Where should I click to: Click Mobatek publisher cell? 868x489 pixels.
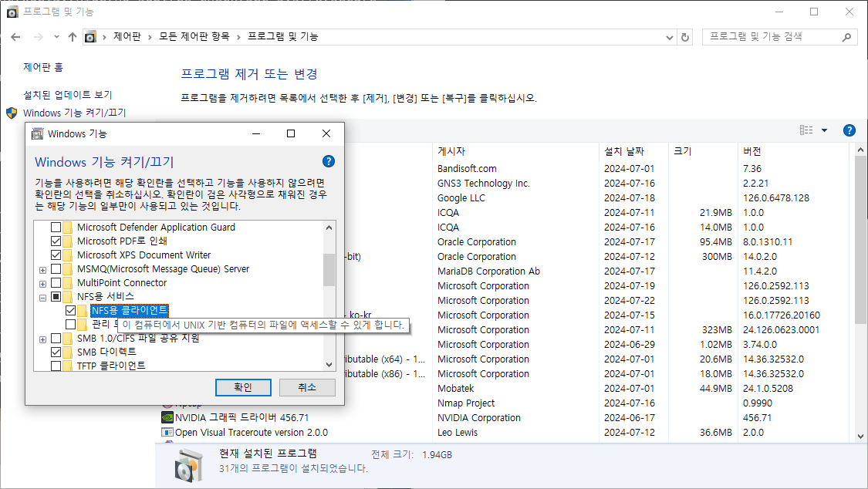[x=455, y=388]
